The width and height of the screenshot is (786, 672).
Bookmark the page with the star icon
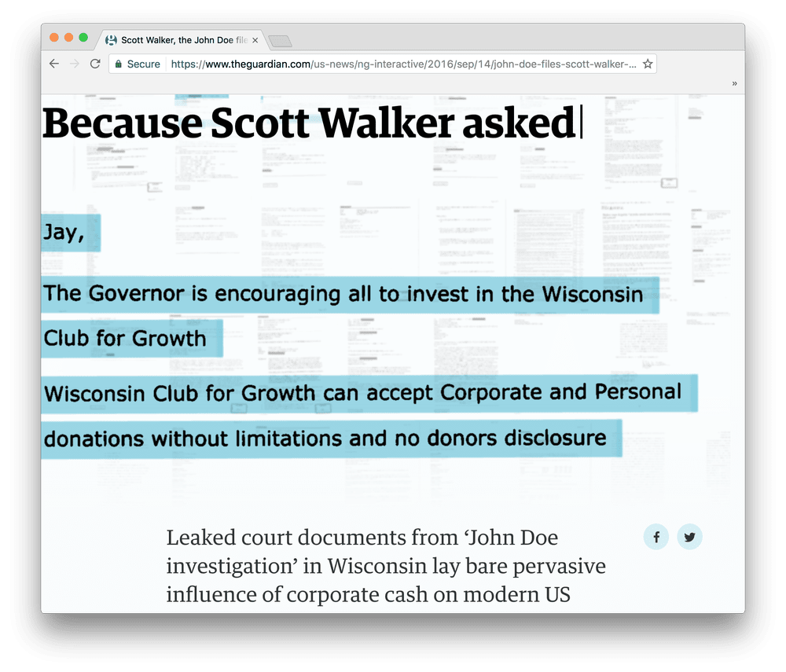point(648,64)
